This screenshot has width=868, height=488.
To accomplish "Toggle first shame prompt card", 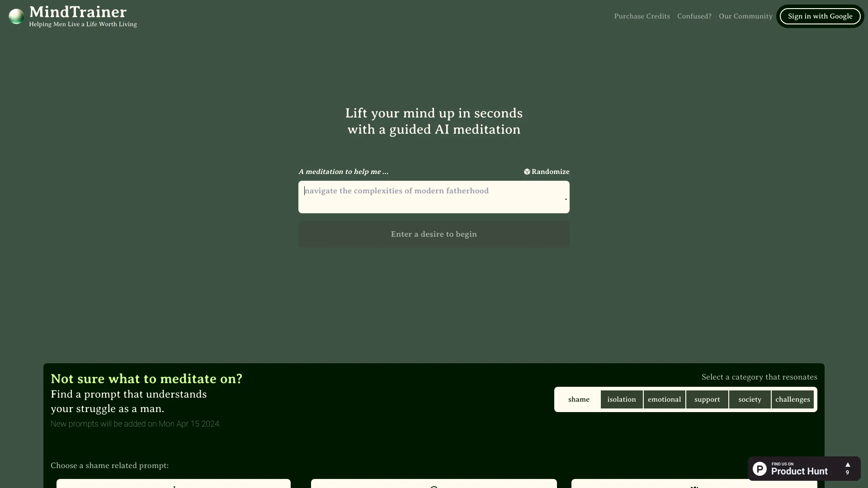I will tap(174, 483).
